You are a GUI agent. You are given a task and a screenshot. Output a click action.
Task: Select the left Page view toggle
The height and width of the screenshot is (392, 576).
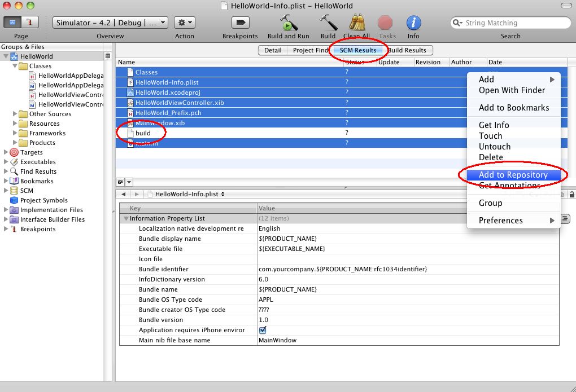coord(12,23)
